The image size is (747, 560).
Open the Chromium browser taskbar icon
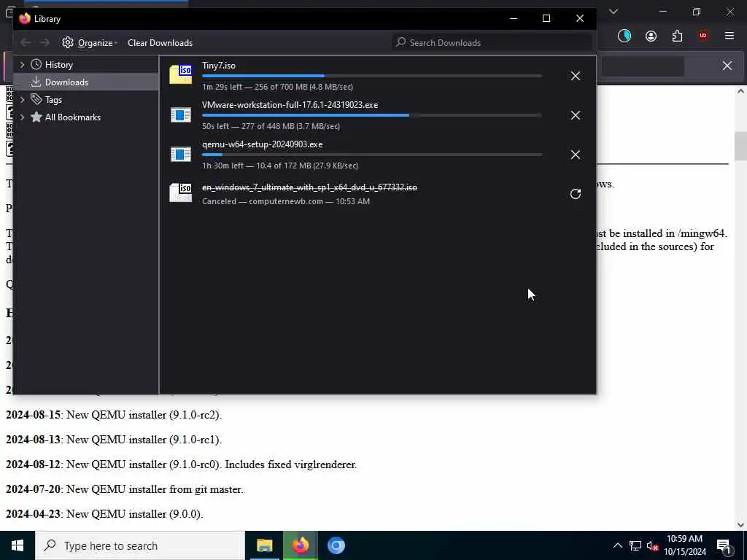336,545
